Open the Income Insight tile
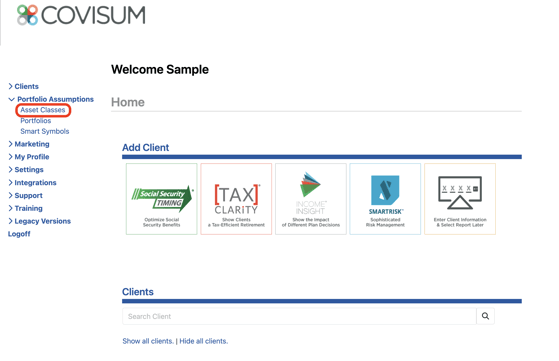Screen dimensions: 559x361 tap(311, 199)
